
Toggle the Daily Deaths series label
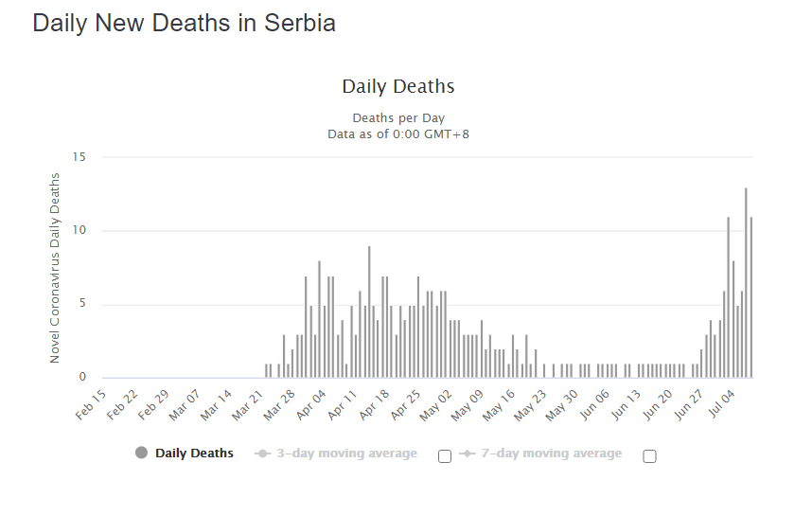(x=194, y=454)
